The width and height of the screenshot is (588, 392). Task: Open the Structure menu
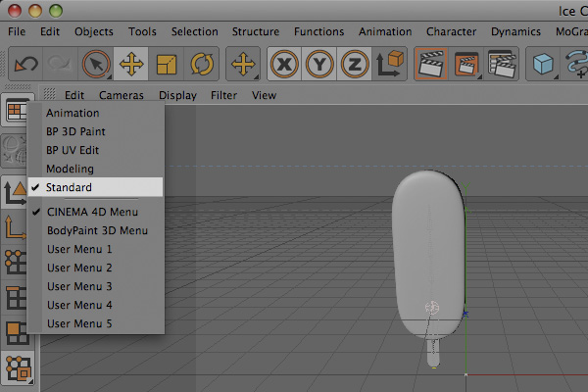256,31
